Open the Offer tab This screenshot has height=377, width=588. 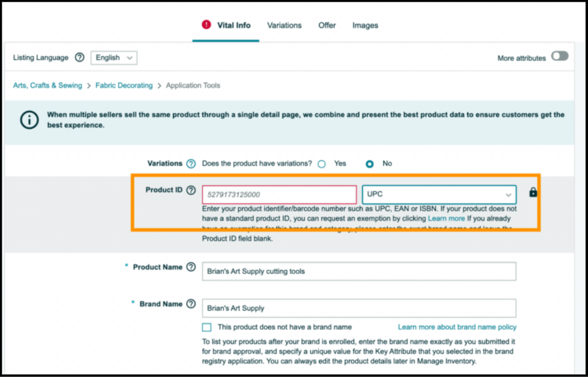[x=327, y=25]
